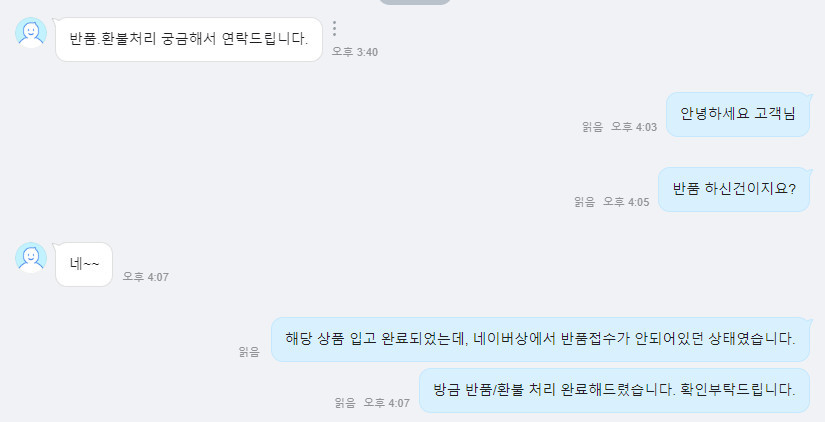Click the customer avatar beside the 반품.환불처리 message
Screen dimensions: 825x422
click(31, 33)
